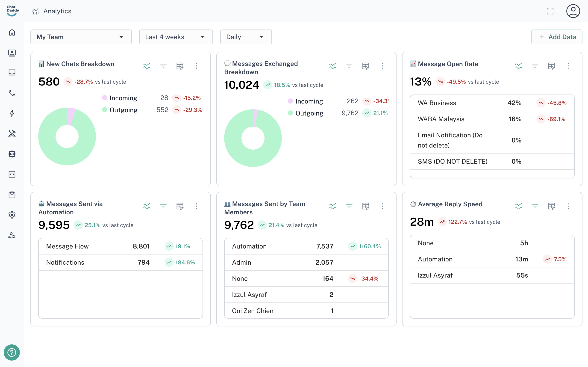Image resolution: width=588 pixels, height=367 pixels.
Task: Expand the My Team dropdown
Action: tap(81, 37)
